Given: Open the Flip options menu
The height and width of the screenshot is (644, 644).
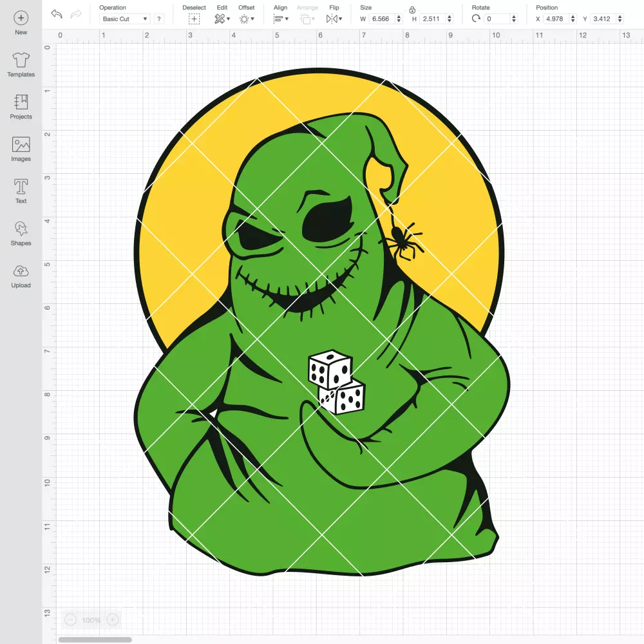Looking at the screenshot, I should click(x=334, y=19).
